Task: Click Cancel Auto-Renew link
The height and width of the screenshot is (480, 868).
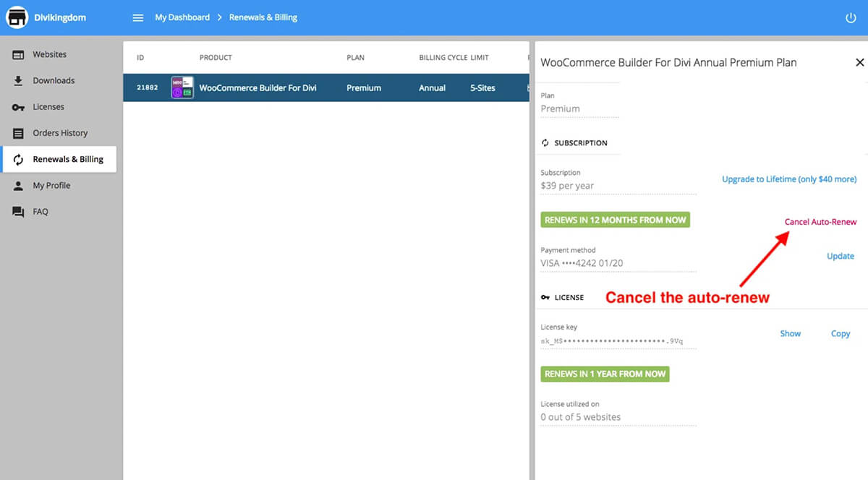Action: click(x=820, y=222)
